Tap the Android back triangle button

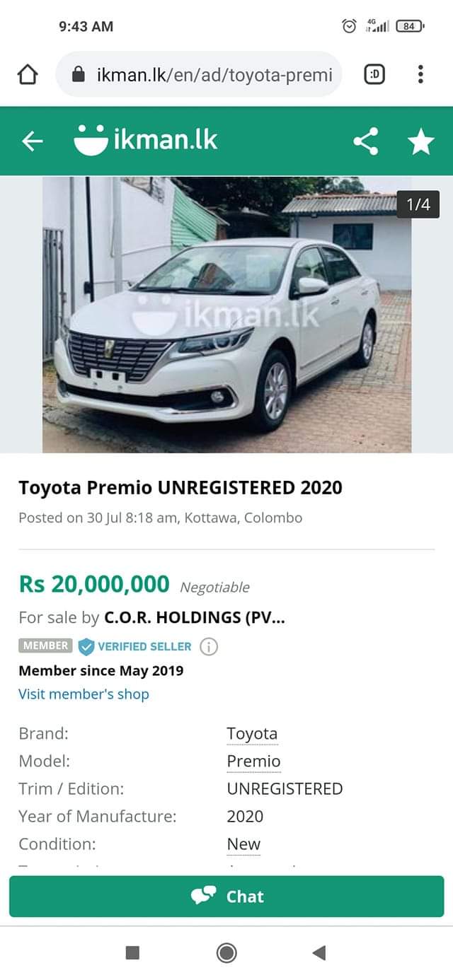[x=319, y=953]
